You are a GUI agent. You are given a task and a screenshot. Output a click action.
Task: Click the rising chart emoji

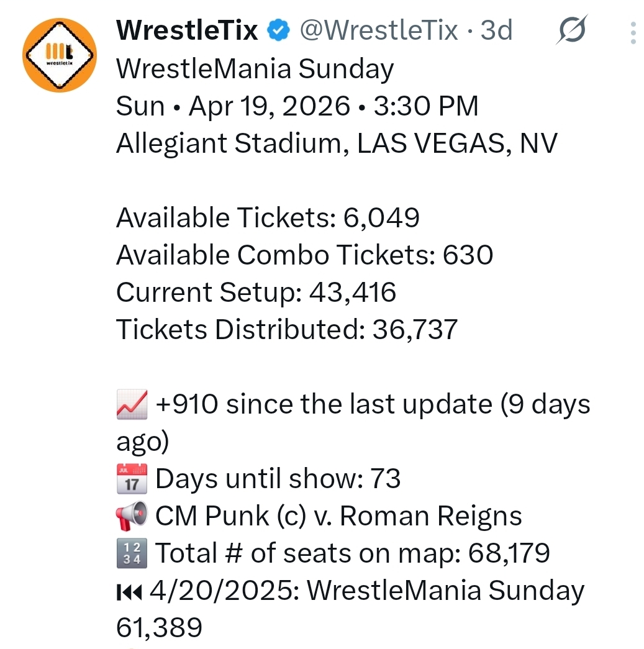132,404
